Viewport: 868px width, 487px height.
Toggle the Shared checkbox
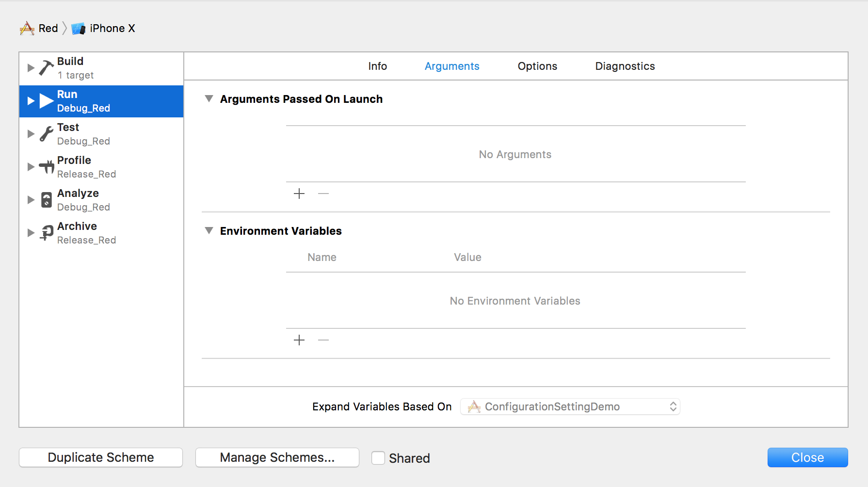point(378,458)
